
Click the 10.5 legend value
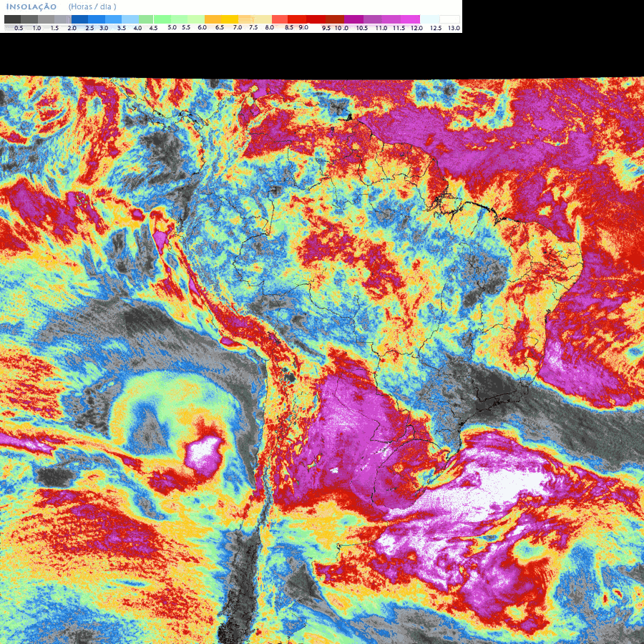pyautogui.click(x=362, y=28)
